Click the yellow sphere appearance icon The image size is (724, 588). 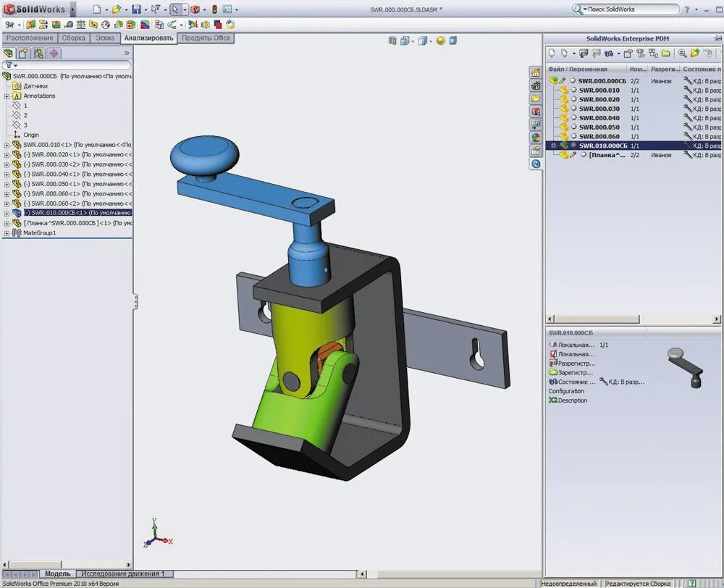440,41
